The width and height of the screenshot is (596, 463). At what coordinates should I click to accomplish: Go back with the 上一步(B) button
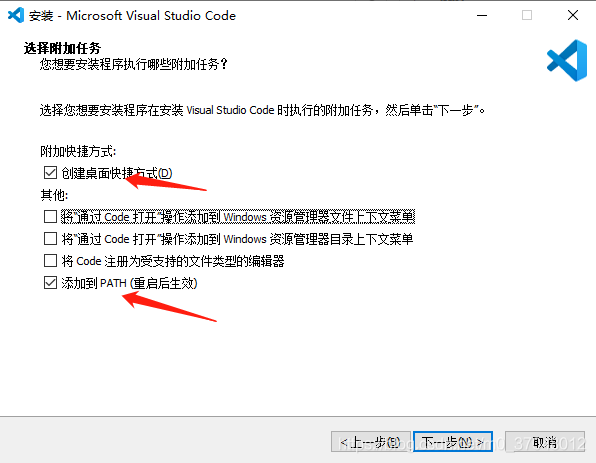click(x=371, y=442)
